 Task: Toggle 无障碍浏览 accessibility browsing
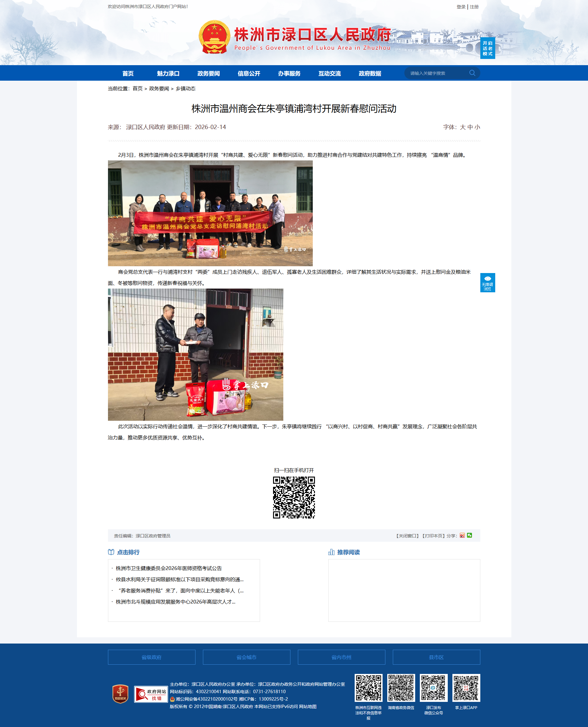coord(487,282)
